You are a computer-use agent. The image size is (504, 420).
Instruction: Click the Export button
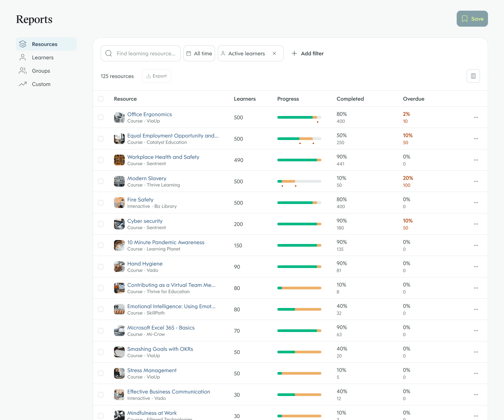156,76
